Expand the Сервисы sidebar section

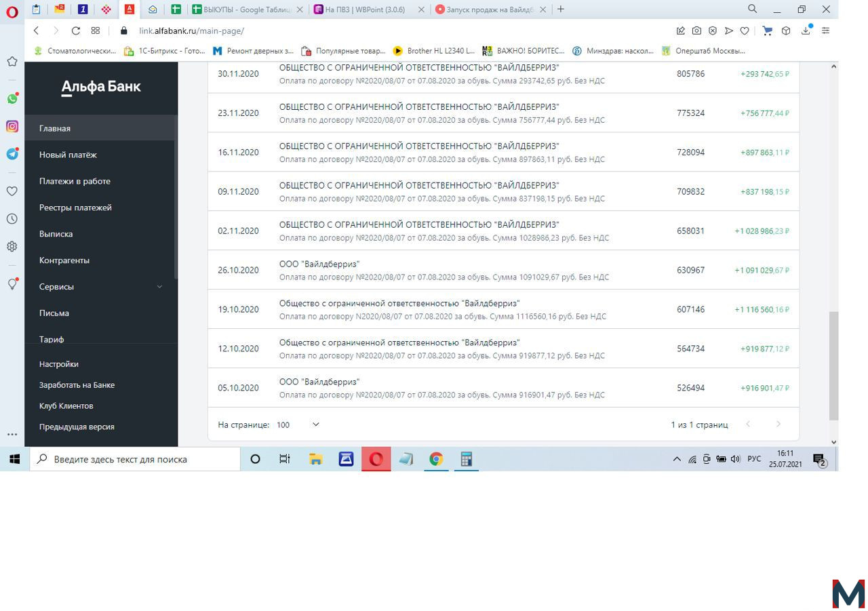pyautogui.click(x=100, y=287)
